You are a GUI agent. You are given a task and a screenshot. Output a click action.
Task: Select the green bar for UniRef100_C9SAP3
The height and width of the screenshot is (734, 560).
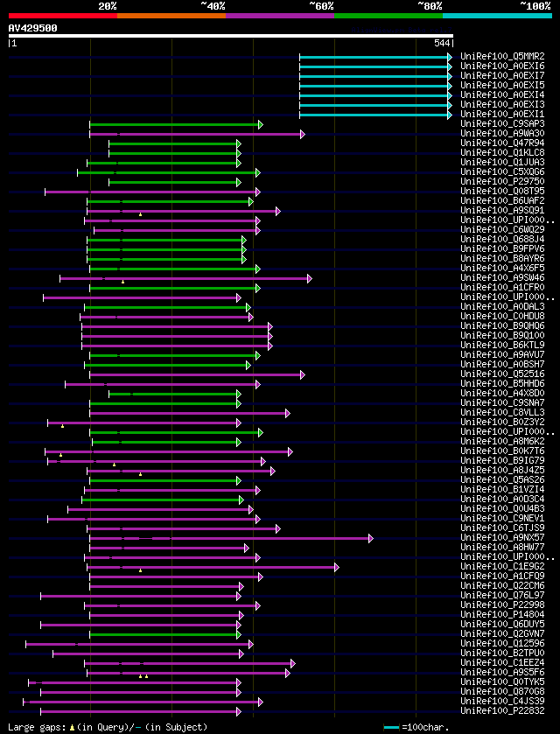click(176, 124)
